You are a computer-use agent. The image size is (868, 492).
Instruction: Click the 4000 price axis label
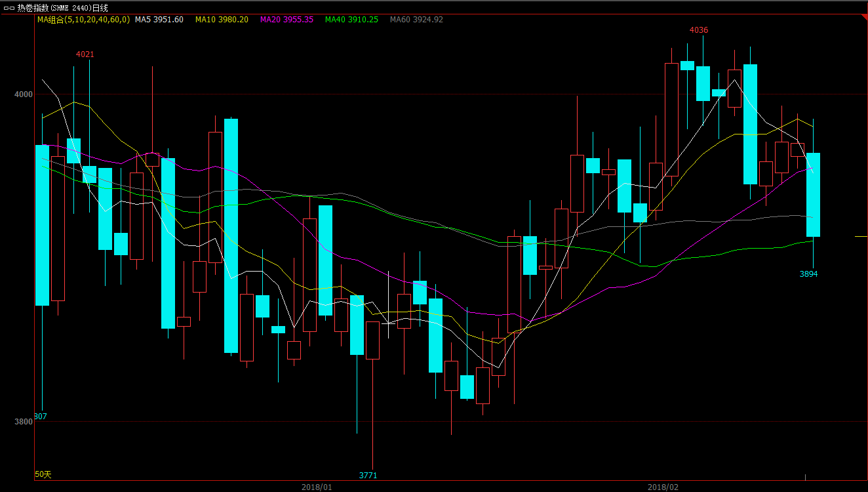pyautogui.click(x=24, y=94)
